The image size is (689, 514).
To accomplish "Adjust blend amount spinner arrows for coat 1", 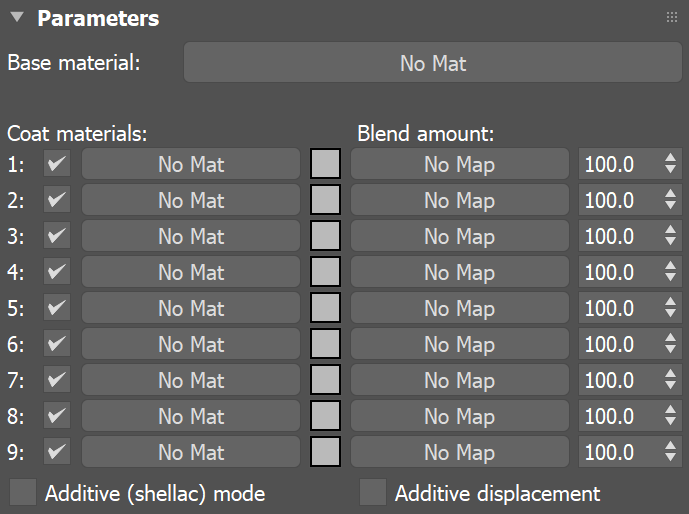I will point(671,164).
